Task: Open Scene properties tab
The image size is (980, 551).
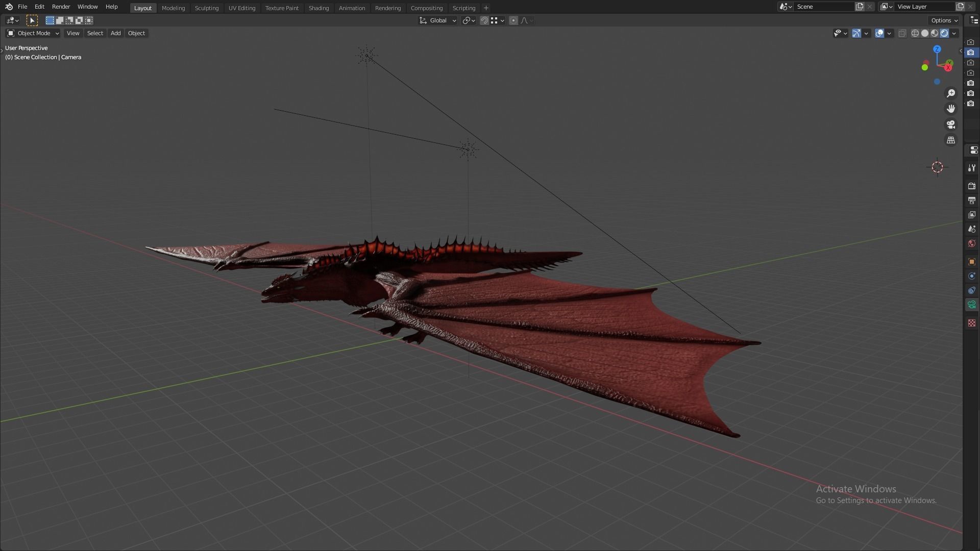Action: point(972,229)
